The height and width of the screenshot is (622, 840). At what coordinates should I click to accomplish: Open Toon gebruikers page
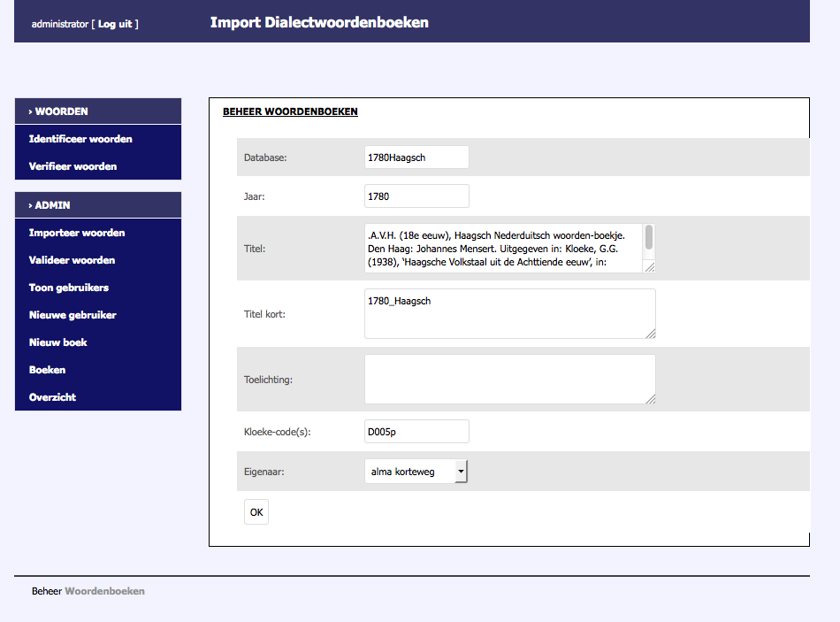coord(69,288)
